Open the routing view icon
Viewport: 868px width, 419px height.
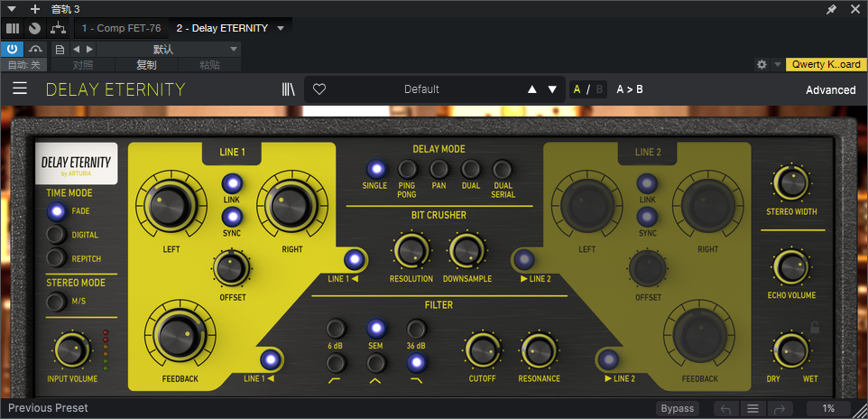(x=58, y=28)
